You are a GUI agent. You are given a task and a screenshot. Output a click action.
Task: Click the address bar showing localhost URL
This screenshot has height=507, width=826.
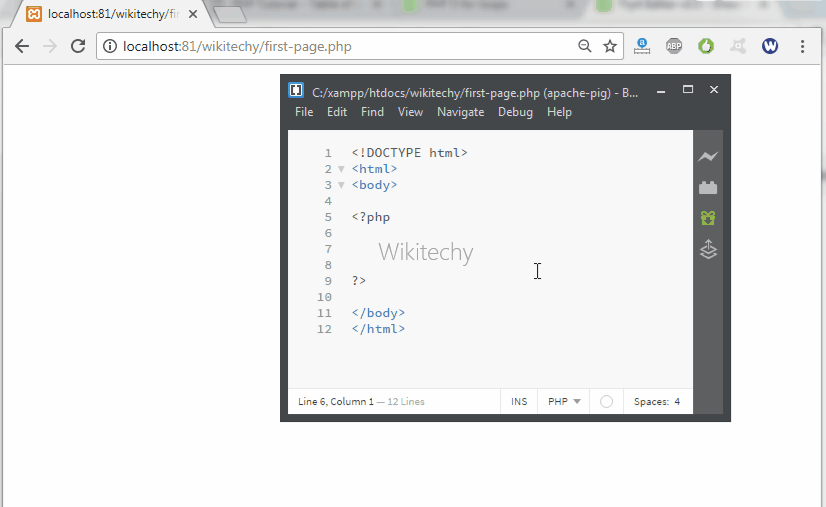click(340, 46)
